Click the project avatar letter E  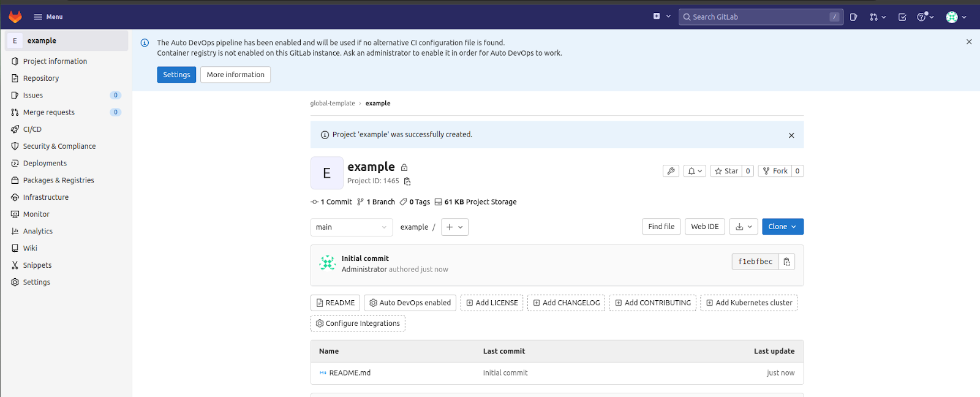327,173
